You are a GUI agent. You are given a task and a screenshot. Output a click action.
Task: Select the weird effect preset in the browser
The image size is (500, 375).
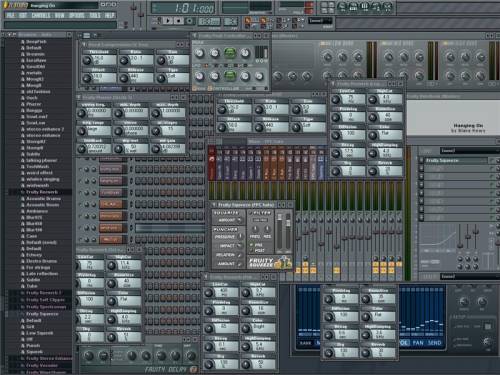(x=39, y=173)
